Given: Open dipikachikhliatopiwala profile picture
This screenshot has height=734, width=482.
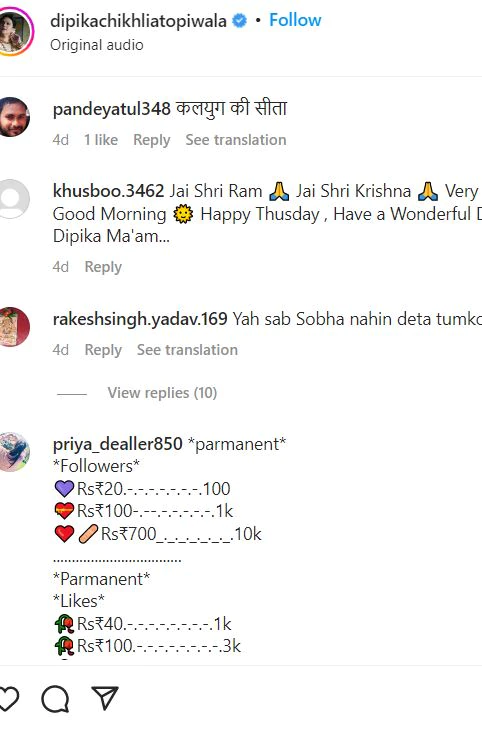Looking at the screenshot, I should click(x=14, y=32).
